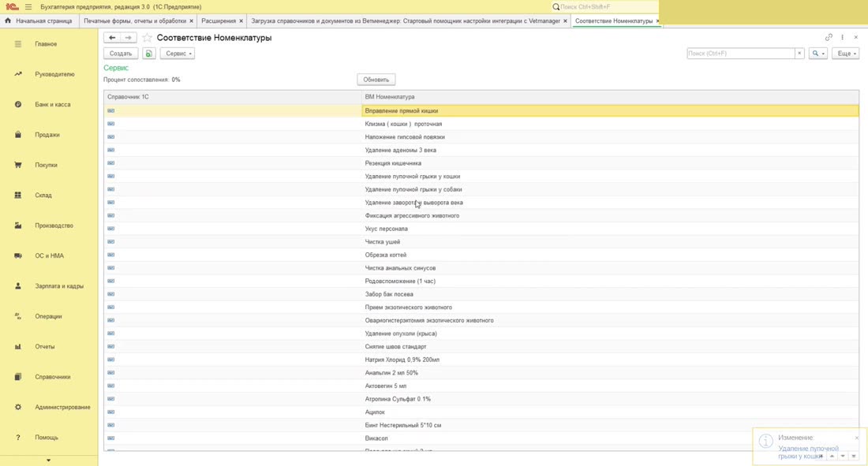Open the magnifier search options dropdown

[817, 54]
